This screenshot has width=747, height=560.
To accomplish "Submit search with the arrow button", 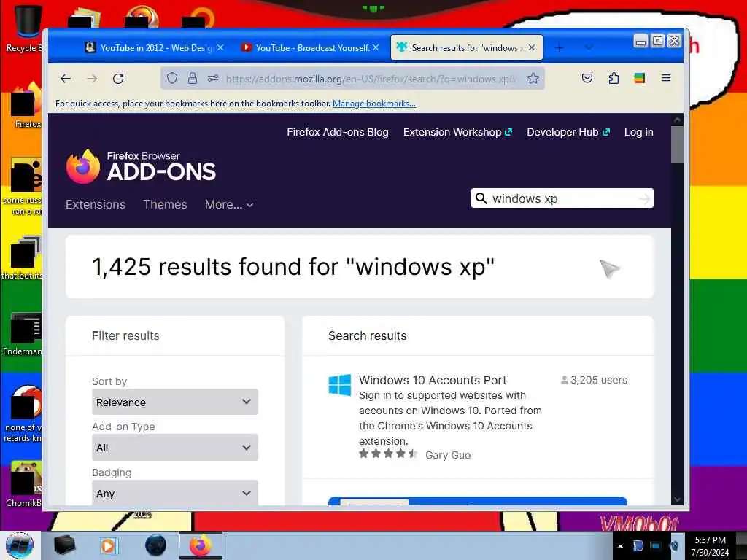I will (x=645, y=198).
